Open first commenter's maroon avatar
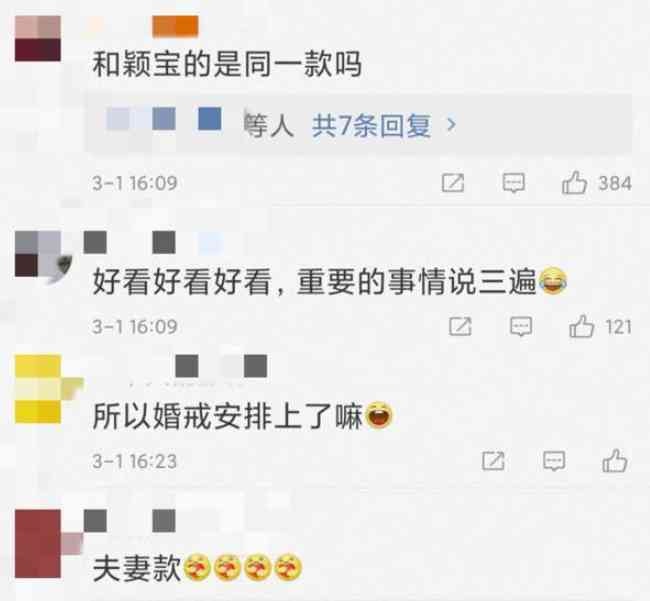 click(x=38, y=39)
